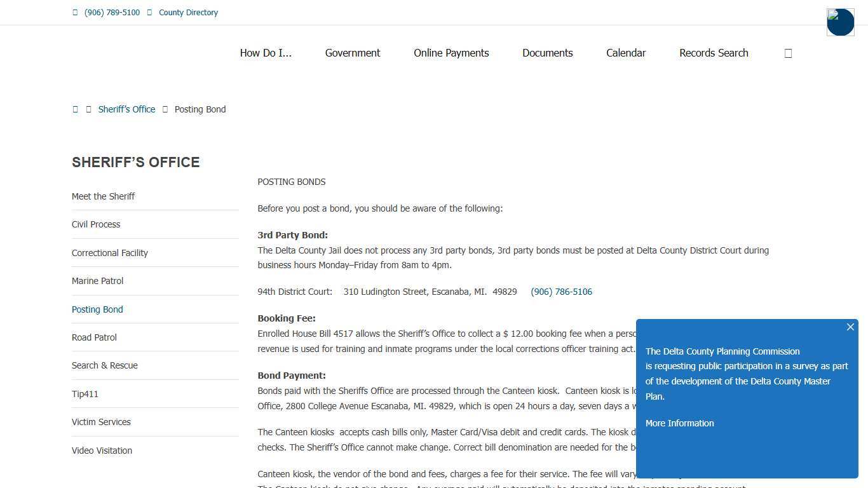
Task: Go to the Calendar page
Action: [x=626, y=53]
